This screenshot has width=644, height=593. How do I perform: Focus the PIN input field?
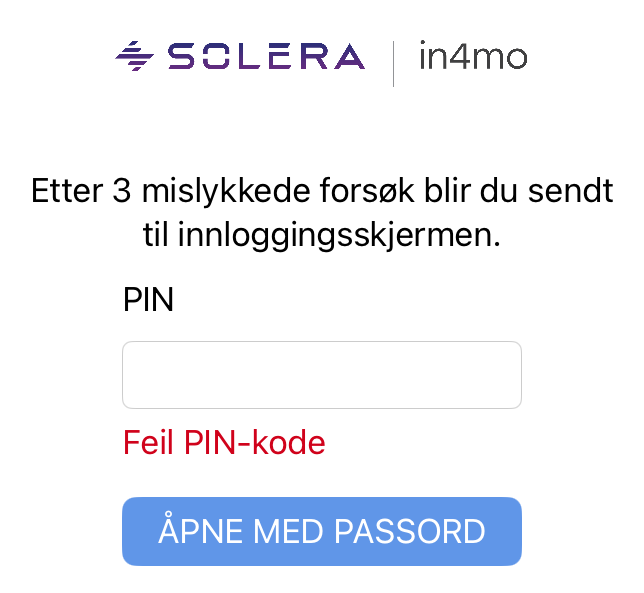pos(322,375)
